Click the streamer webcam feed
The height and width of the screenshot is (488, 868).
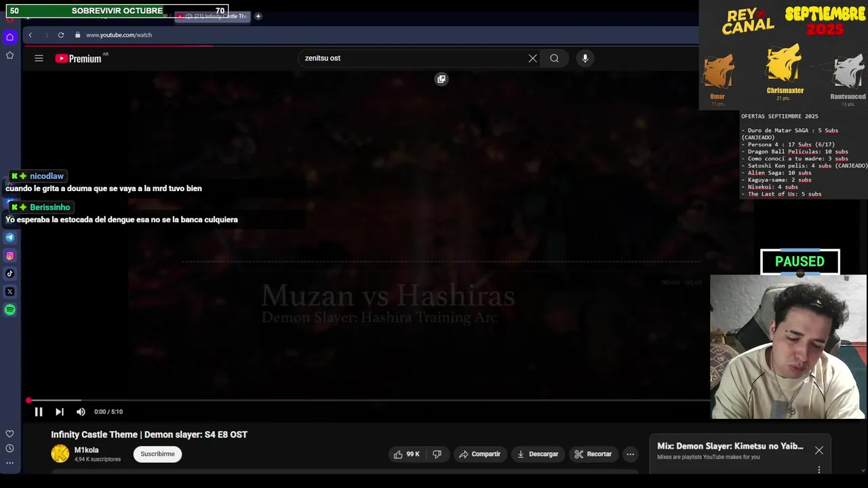click(788, 347)
